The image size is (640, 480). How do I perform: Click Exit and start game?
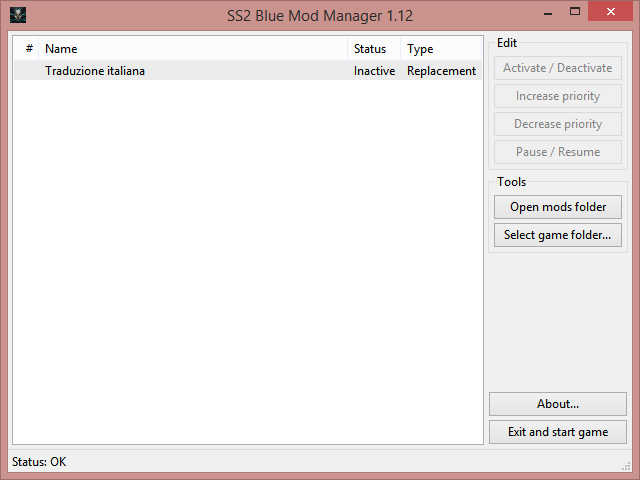558,432
